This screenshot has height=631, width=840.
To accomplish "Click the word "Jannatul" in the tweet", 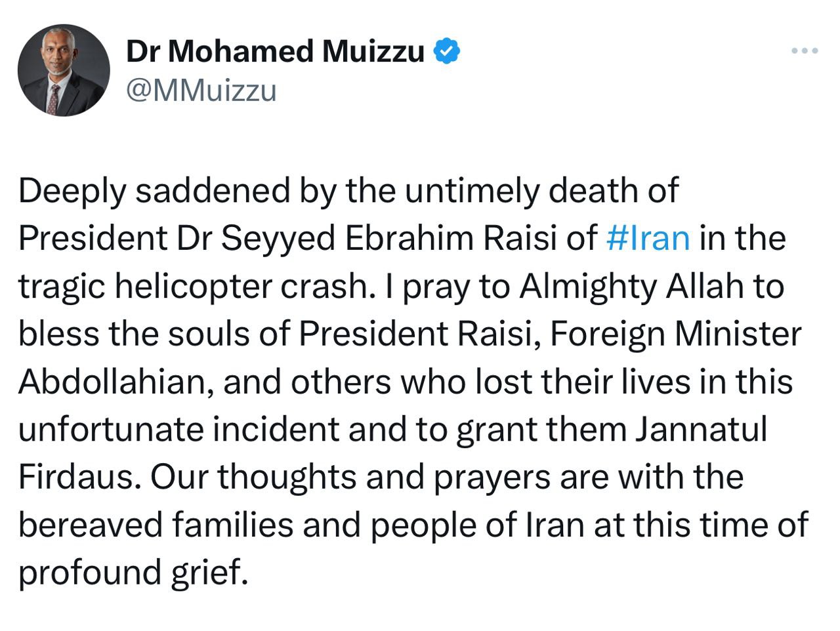I will point(702,430).
